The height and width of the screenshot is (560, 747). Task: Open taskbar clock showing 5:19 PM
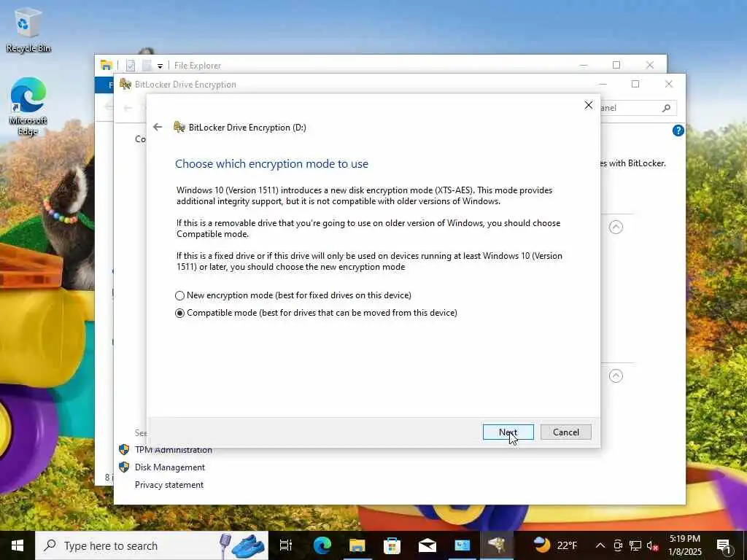pyautogui.click(x=685, y=545)
